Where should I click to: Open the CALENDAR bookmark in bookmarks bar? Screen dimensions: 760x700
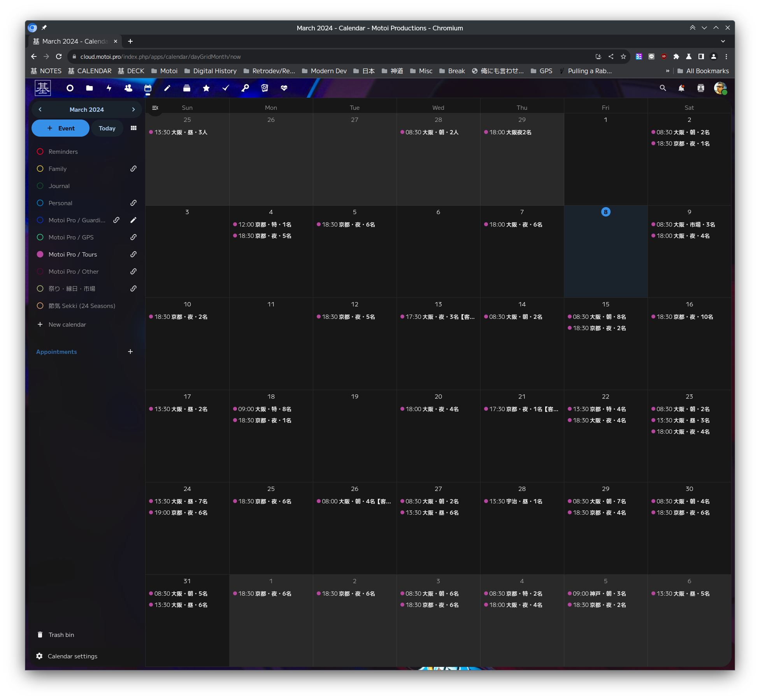click(90, 71)
